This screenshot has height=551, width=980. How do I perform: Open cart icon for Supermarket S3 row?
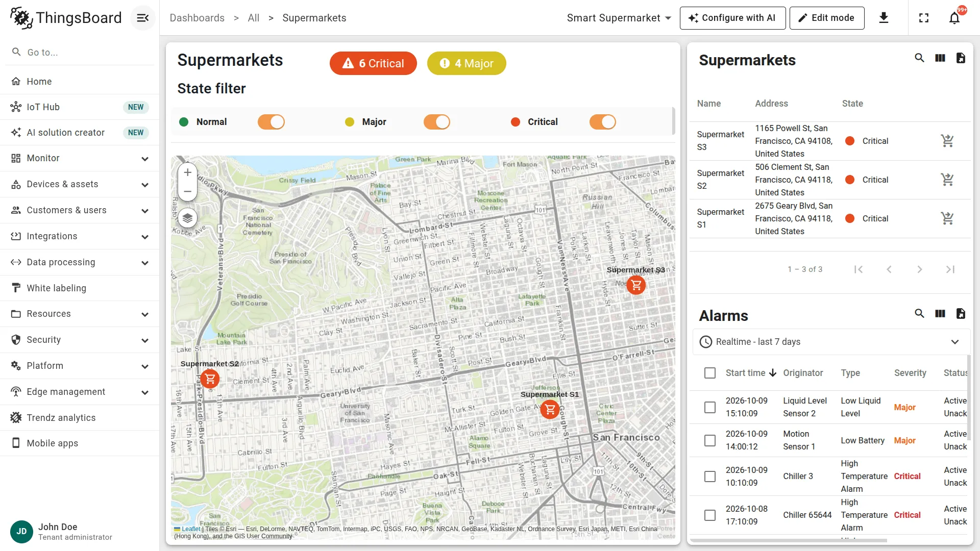(x=947, y=141)
